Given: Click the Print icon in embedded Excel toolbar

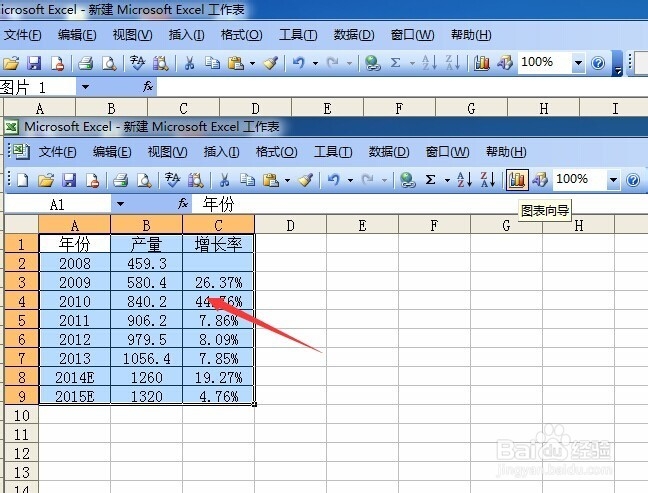Looking at the screenshot, I should tap(121, 180).
